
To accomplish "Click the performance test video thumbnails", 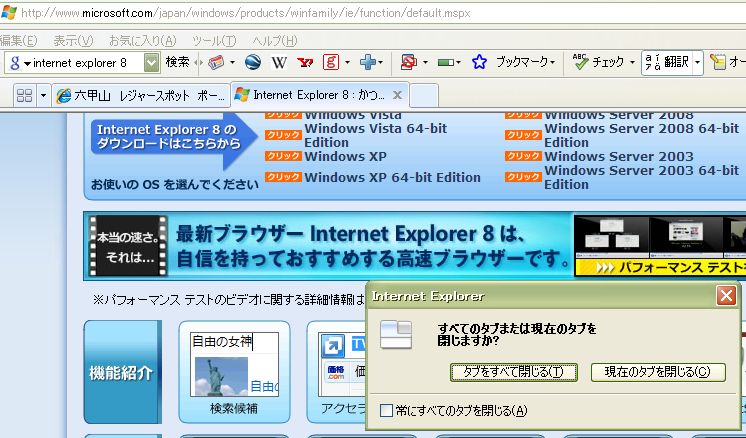I will 660,236.
